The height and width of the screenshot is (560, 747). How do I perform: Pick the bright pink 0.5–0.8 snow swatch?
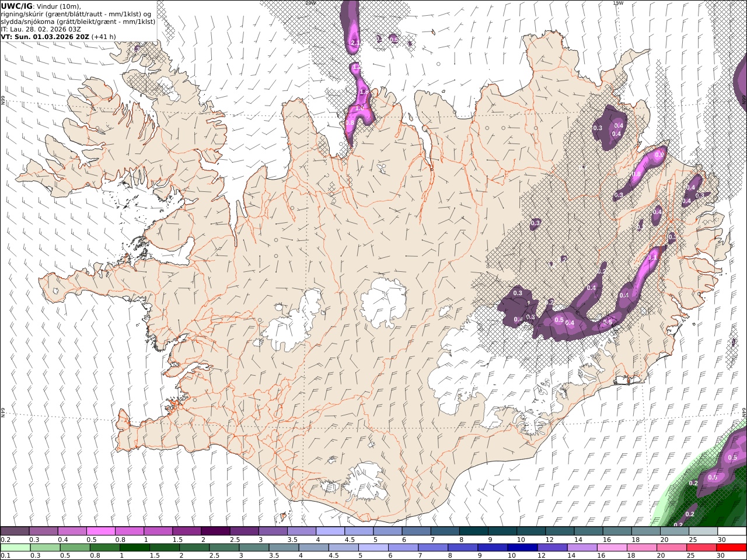(x=101, y=531)
